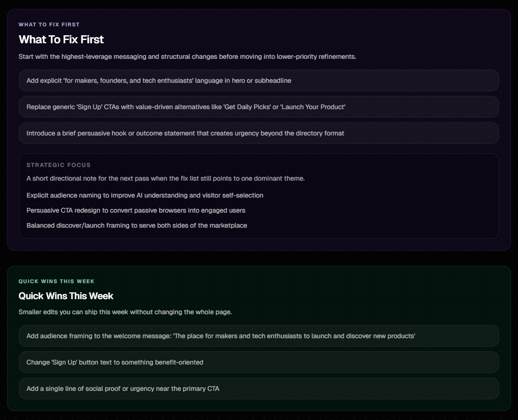Click the green 'QUICK WINS THIS WEEK' eyebrow label
This screenshot has height=420, width=518.
pyautogui.click(x=56, y=281)
